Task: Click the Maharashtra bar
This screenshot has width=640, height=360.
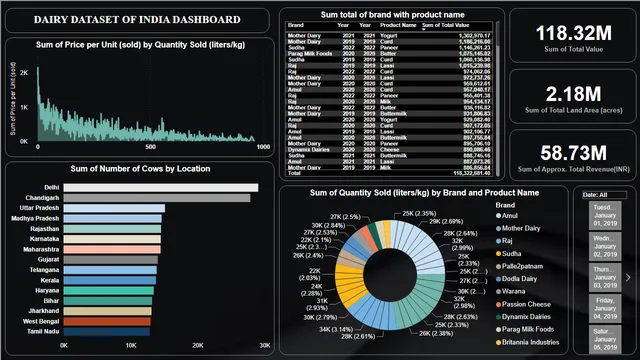Action: click(112, 249)
